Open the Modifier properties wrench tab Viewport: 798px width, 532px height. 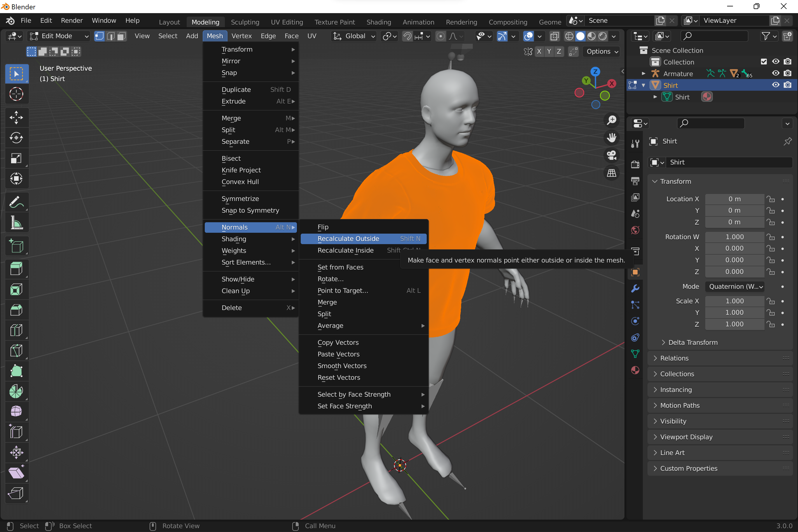[635, 288]
